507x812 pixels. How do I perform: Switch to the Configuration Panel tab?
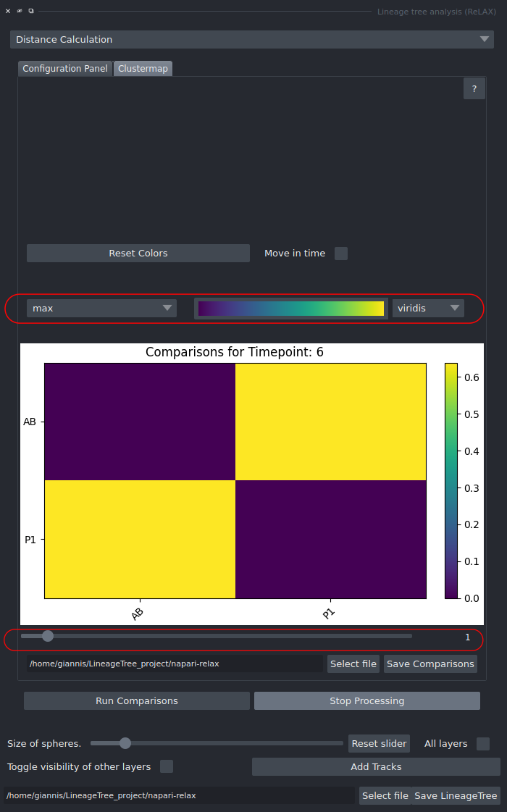pyautogui.click(x=65, y=68)
